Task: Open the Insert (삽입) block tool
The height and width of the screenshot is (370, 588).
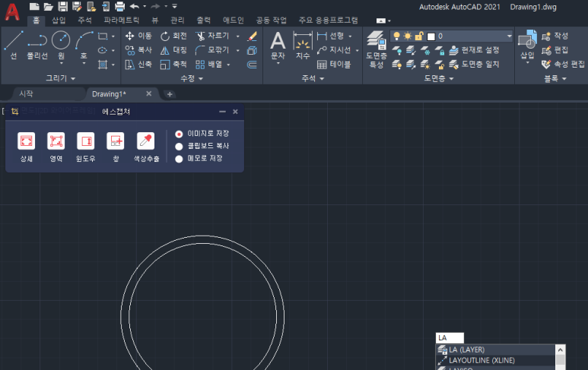Action: 527,44
